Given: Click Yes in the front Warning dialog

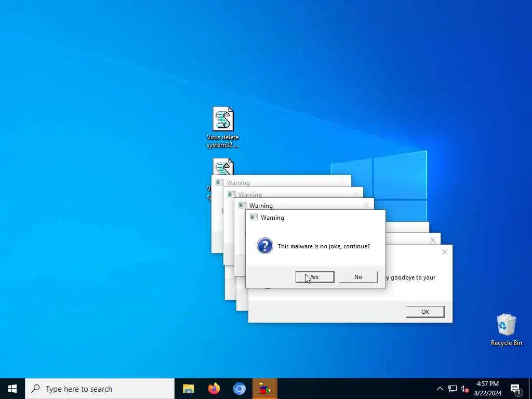Looking at the screenshot, I should 315,277.
